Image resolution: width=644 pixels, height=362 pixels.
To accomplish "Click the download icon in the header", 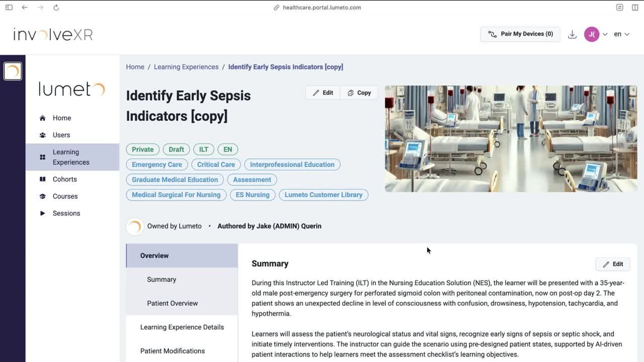I will pos(572,34).
